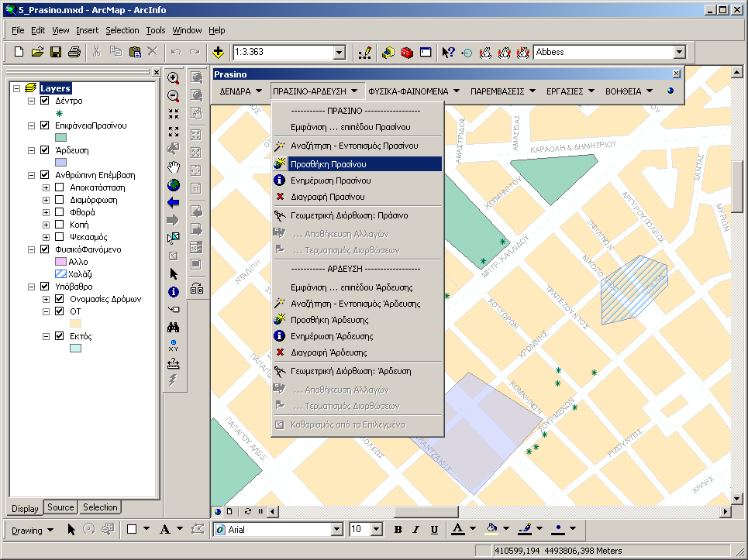Click the globe icon on Prasino toolbar
The width and height of the screenshot is (748, 560).
coord(670,91)
